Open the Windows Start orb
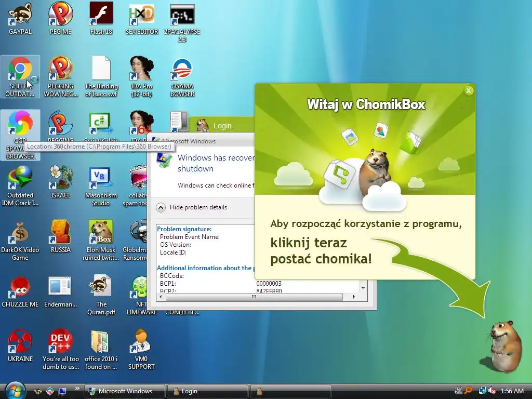The width and height of the screenshot is (532, 399). point(15,390)
